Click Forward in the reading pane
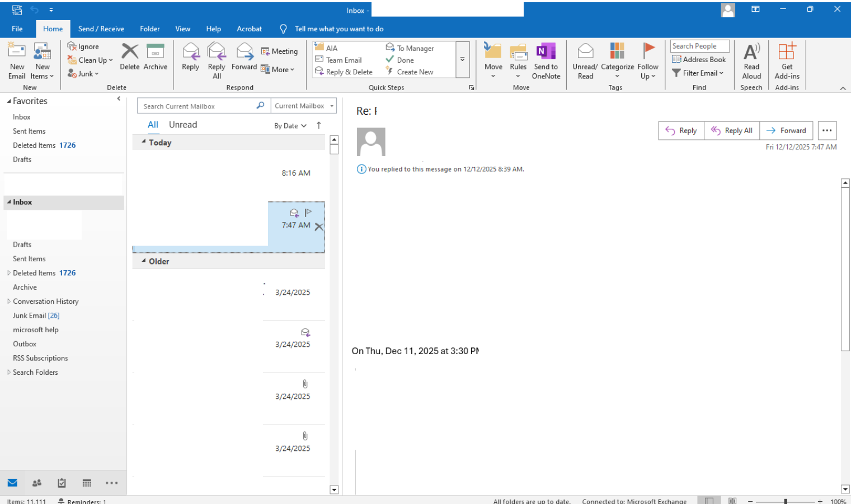The height and width of the screenshot is (504, 851). tap(786, 130)
